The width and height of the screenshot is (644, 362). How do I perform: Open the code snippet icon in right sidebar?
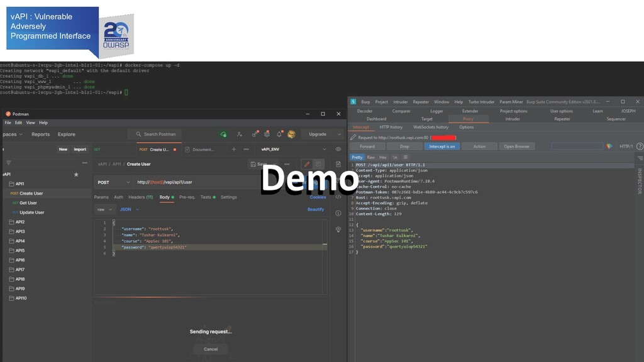coord(338,197)
